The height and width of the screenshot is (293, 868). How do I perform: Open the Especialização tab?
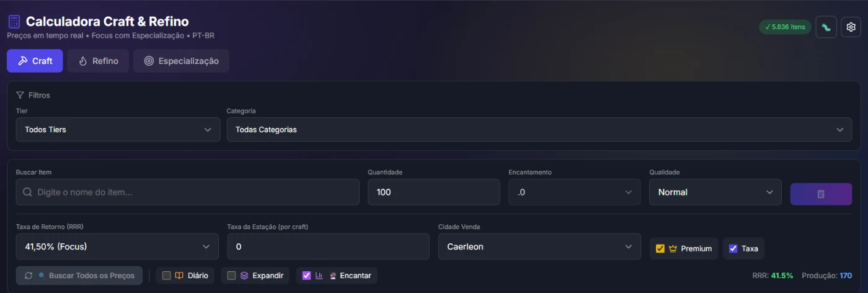click(x=181, y=61)
